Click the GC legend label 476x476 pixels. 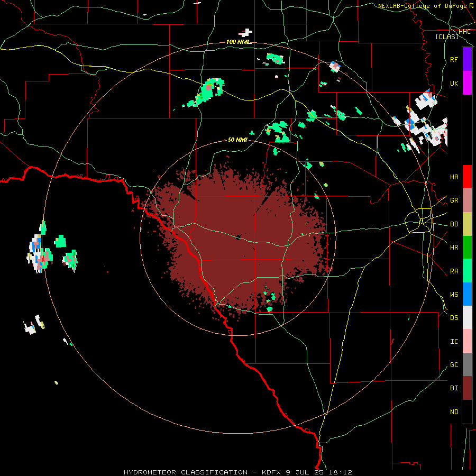click(x=454, y=365)
